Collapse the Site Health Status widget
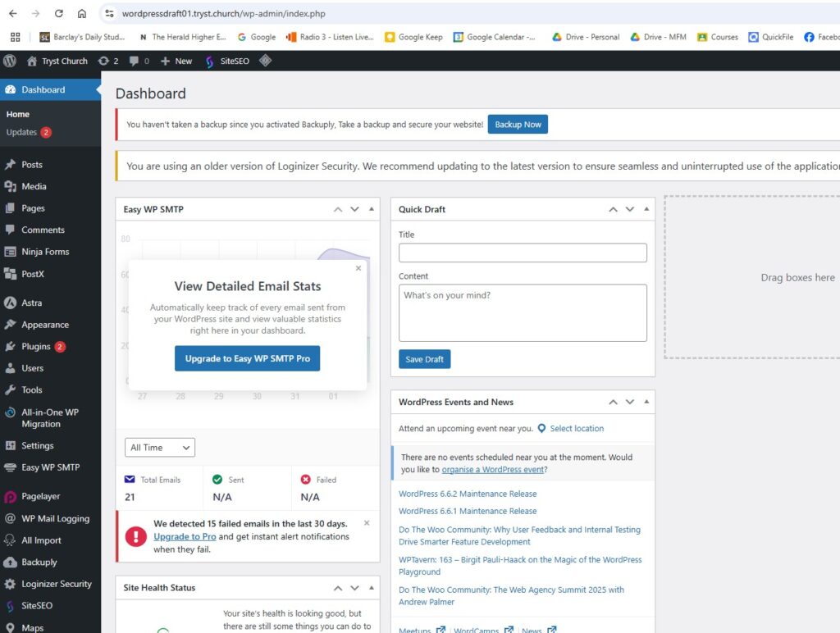This screenshot has height=633, width=840. 372,587
